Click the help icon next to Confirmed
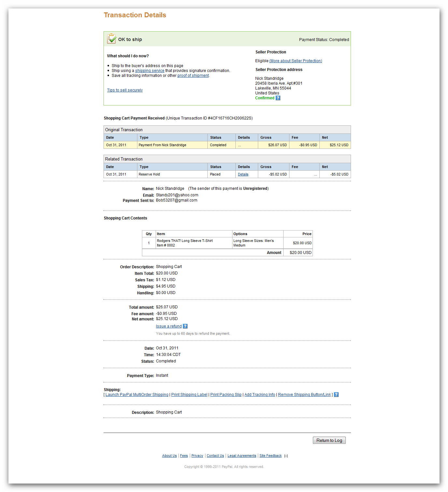This screenshot has height=492, width=448. point(278,98)
